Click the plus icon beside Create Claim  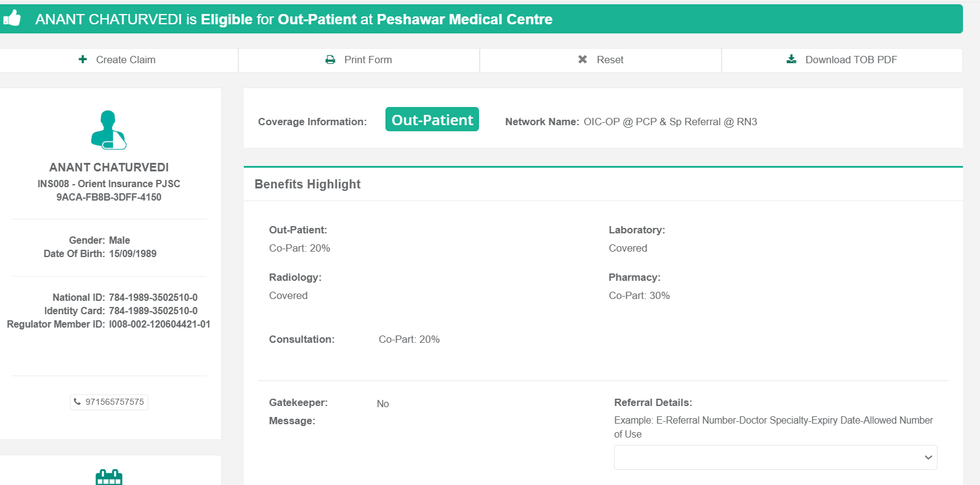pyautogui.click(x=83, y=59)
